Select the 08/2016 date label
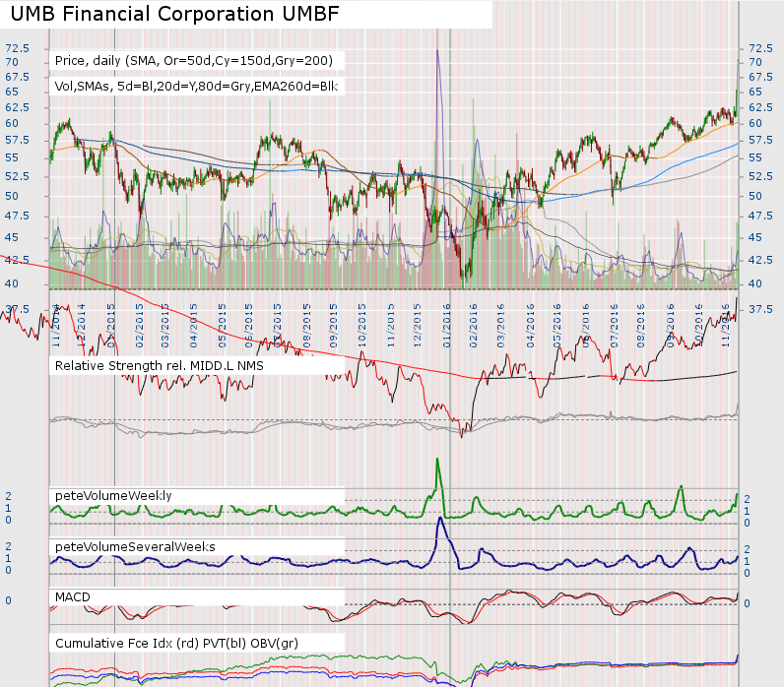The height and width of the screenshot is (687, 784). click(x=642, y=325)
